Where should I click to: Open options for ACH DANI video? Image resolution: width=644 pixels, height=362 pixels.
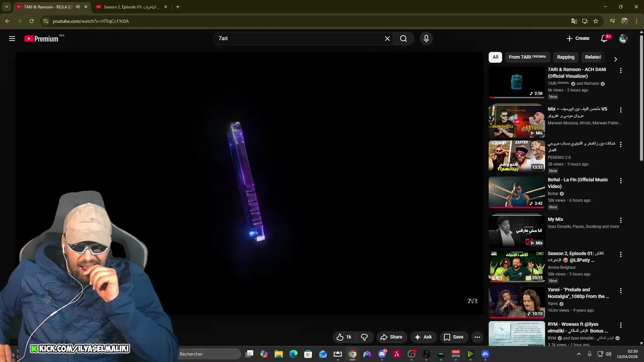620,71
